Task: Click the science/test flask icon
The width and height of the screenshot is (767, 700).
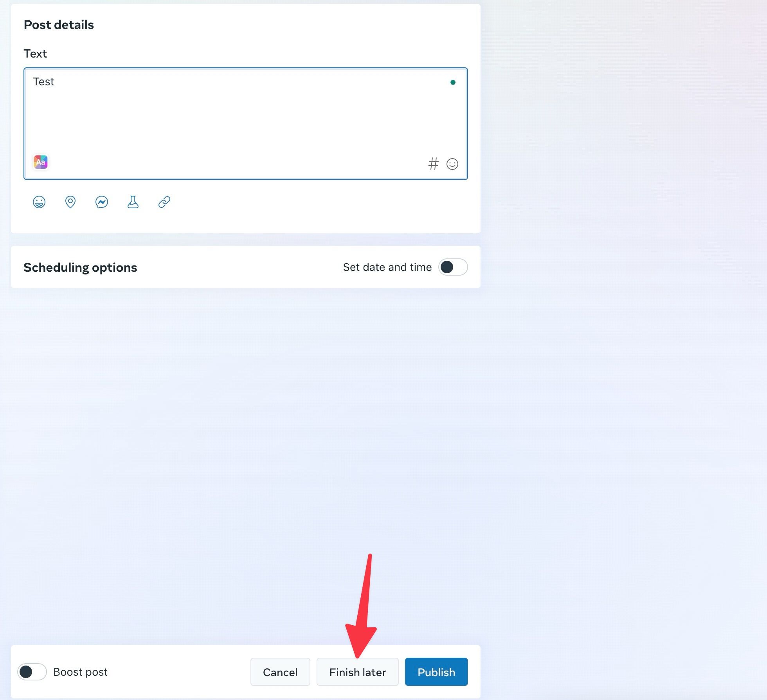Action: (133, 201)
